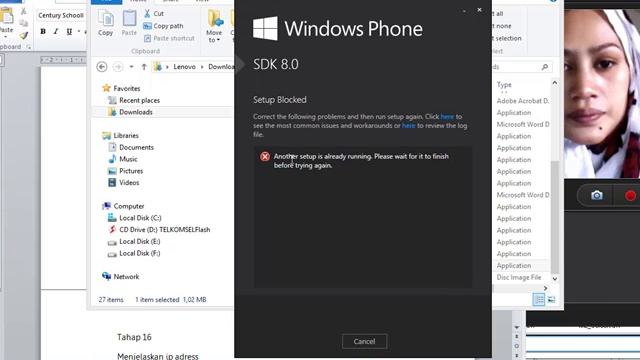
Task: Open the Music library
Action: [x=123, y=159]
